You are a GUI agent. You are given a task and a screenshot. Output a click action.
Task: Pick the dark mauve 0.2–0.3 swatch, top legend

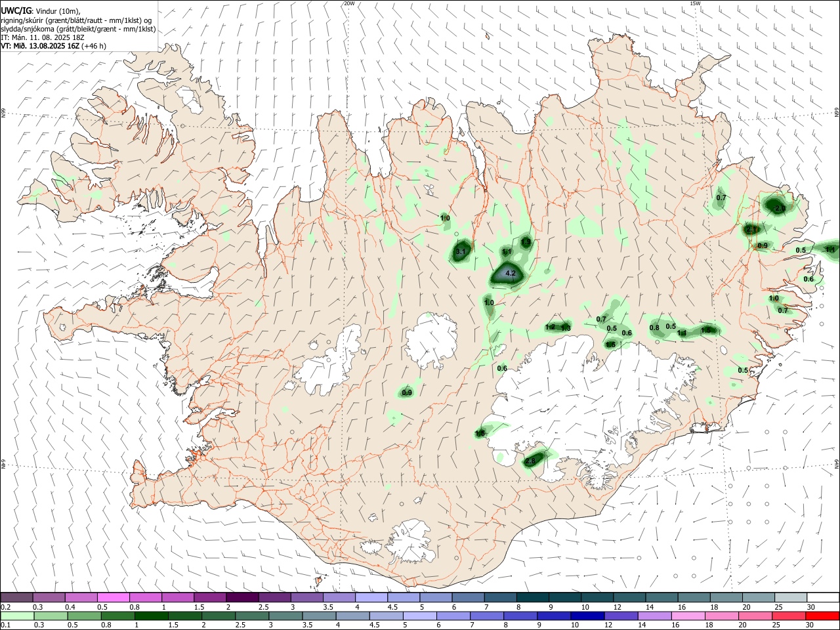[16, 598]
